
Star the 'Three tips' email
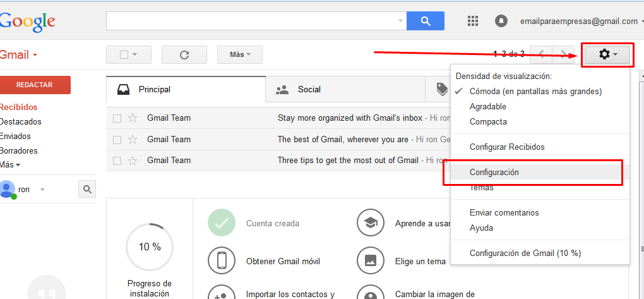(132, 161)
